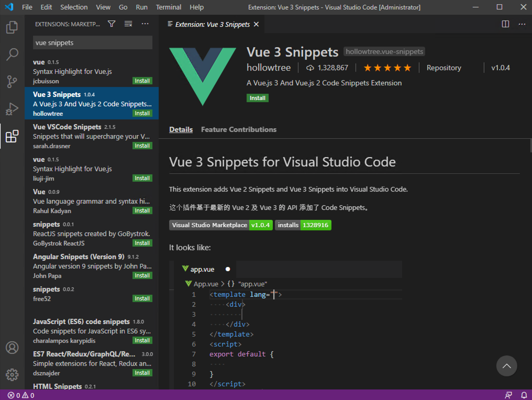532x400 pixels.
Task: Open the Search view in activity bar
Action: click(12, 54)
